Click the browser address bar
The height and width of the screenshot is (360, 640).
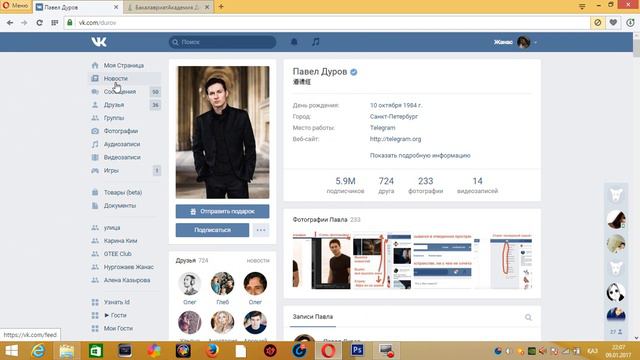(327, 23)
